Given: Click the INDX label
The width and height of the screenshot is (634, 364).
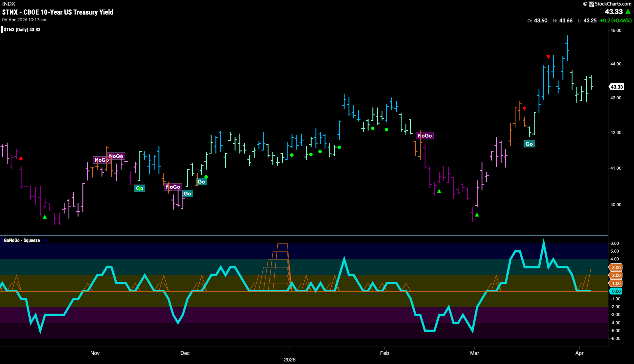Looking at the screenshot, I should 9,4.
